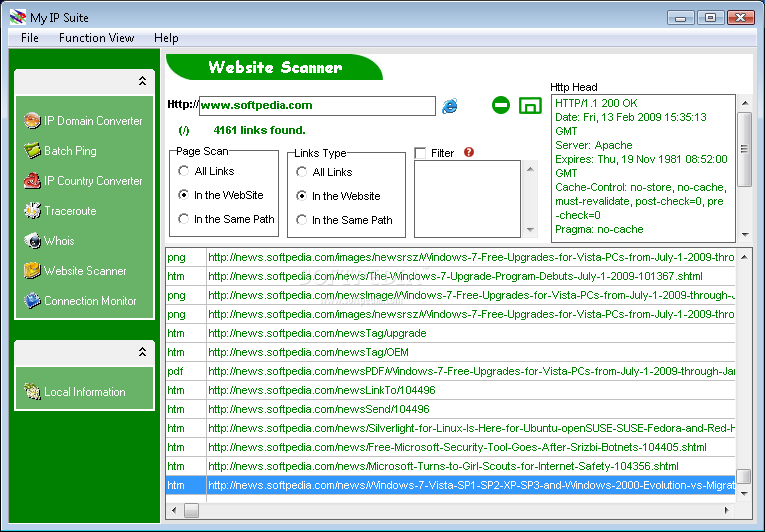
Task: Click the Http URL input field
Action: [x=317, y=105]
